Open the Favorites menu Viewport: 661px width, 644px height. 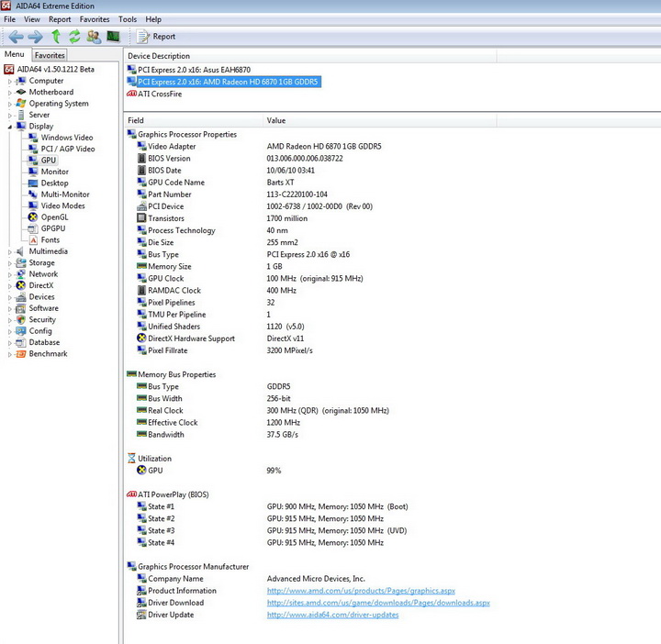pos(95,19)
